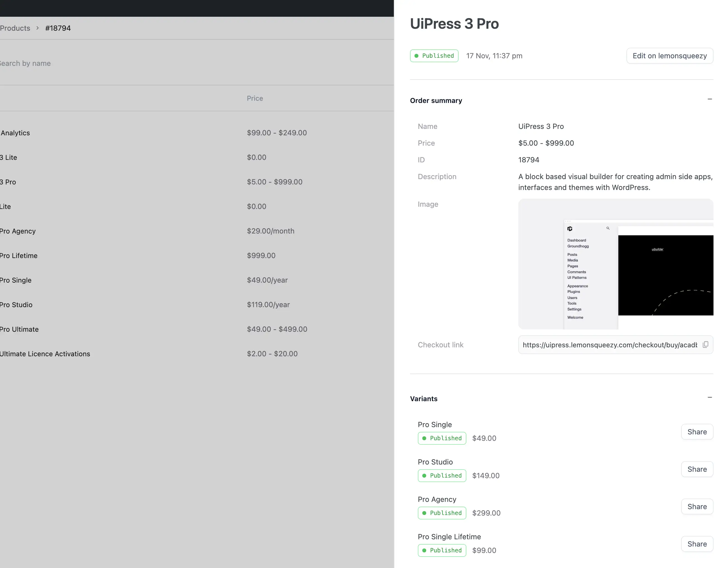Share the Pro Studio variant
The width and height of the screenshot is (728, 568).
697,469
